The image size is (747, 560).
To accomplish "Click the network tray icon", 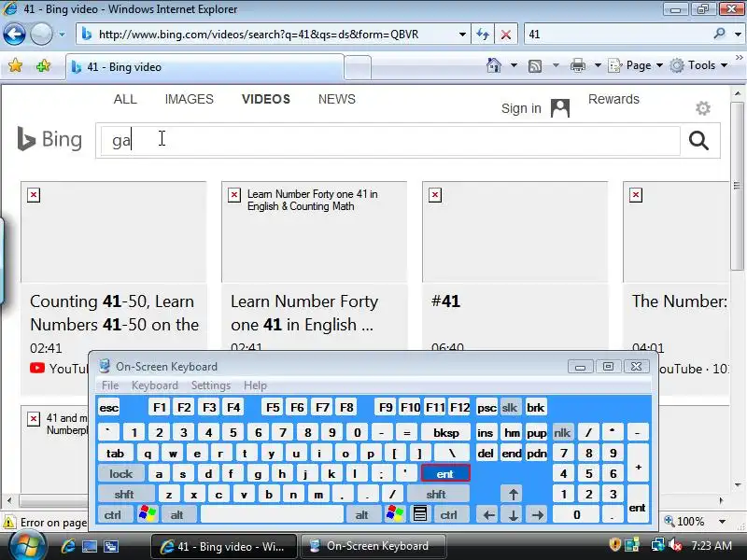I will tap(658, 545).
